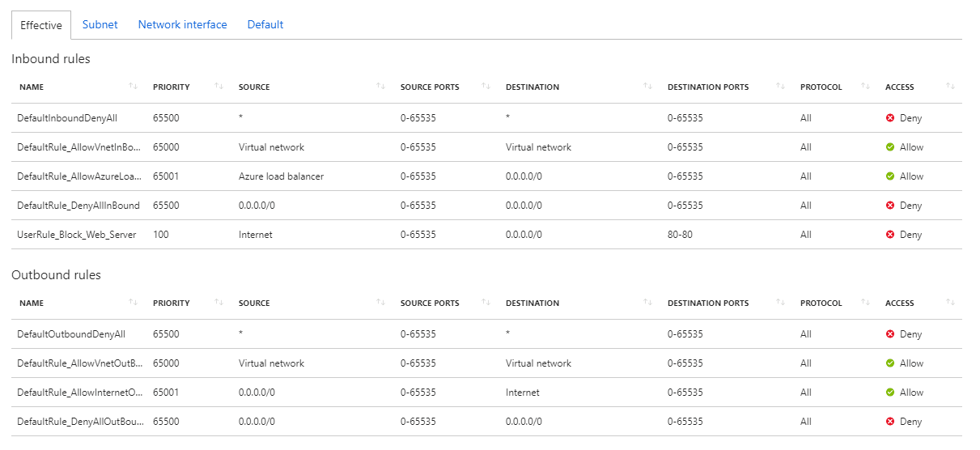Click Inbound rules heading
The image size is (980, 450).
(51, 59)
